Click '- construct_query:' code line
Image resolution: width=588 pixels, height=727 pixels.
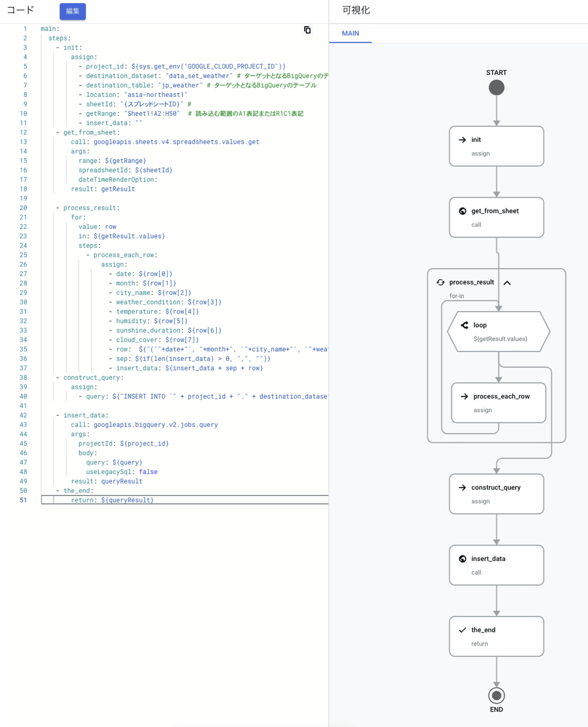[x=89, y=378]
